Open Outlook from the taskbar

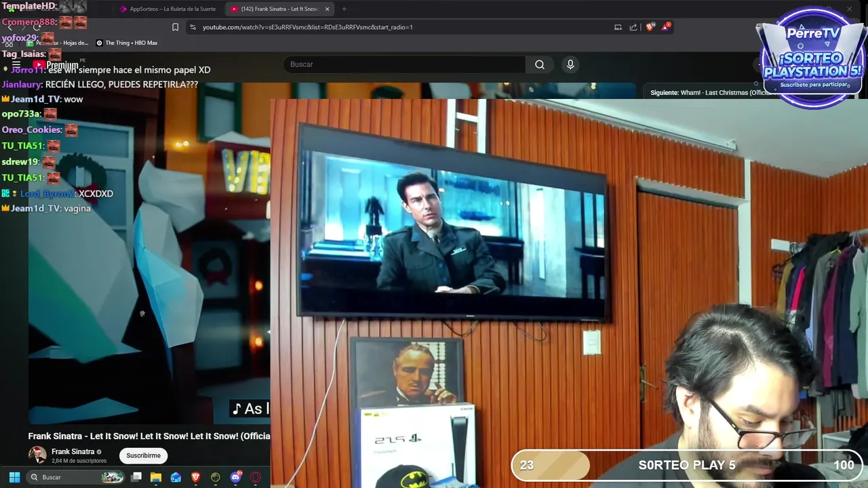[x=176, y=477]
